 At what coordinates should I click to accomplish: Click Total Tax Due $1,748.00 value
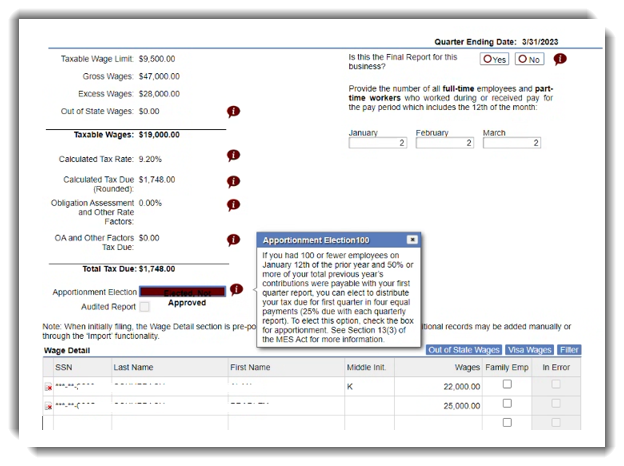click(x=157, y=269)
